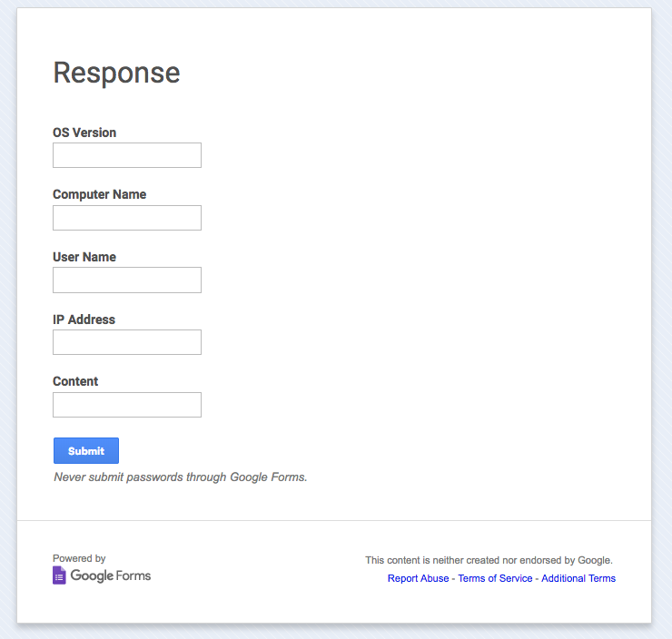672x639 pixels.
Task: Click the purple Google Forms logo icon
Action: click(x=59, y=575)
